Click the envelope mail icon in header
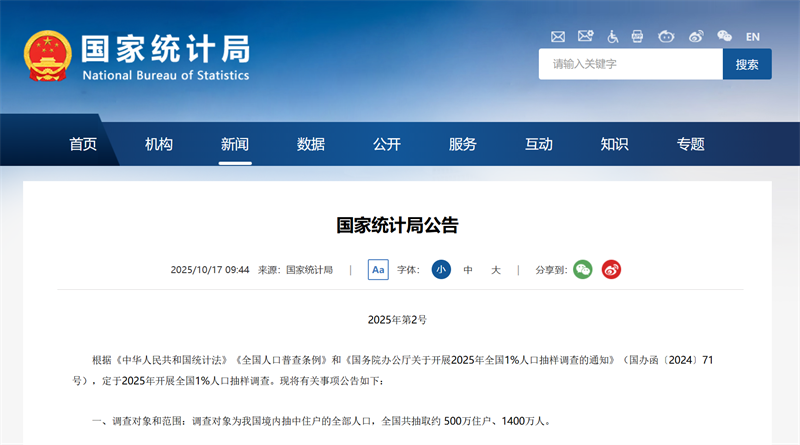 (x=558, y=37)
